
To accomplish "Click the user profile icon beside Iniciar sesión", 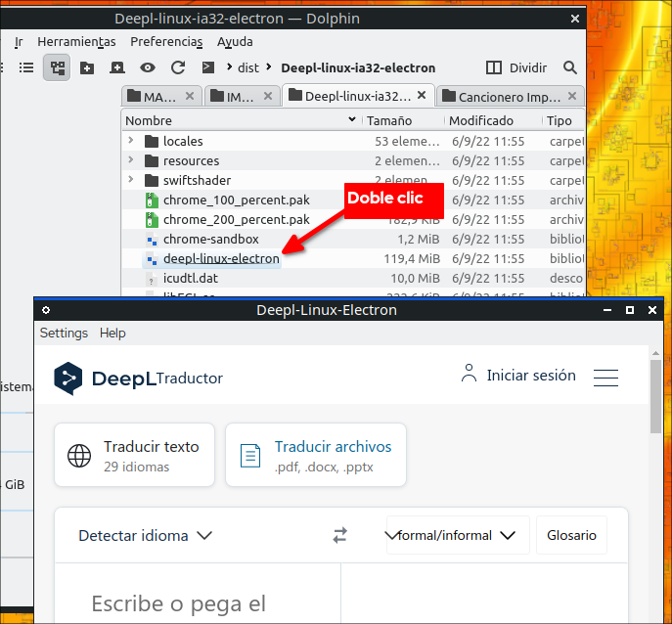I will [469, 373].
